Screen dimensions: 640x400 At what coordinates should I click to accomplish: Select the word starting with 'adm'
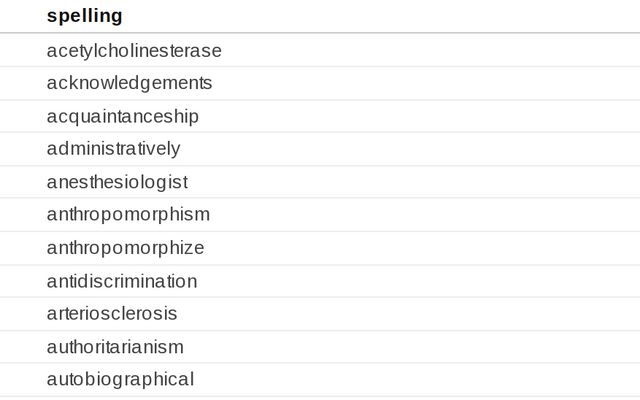[x=113, y=149]
